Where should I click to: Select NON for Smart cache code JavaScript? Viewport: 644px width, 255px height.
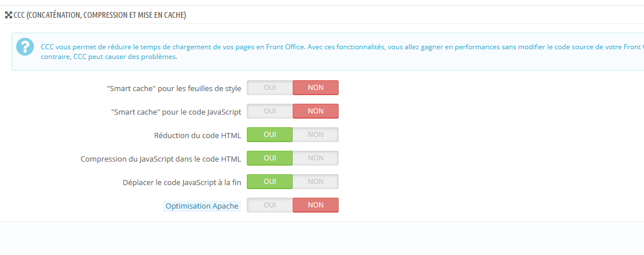tap(316, 111)
